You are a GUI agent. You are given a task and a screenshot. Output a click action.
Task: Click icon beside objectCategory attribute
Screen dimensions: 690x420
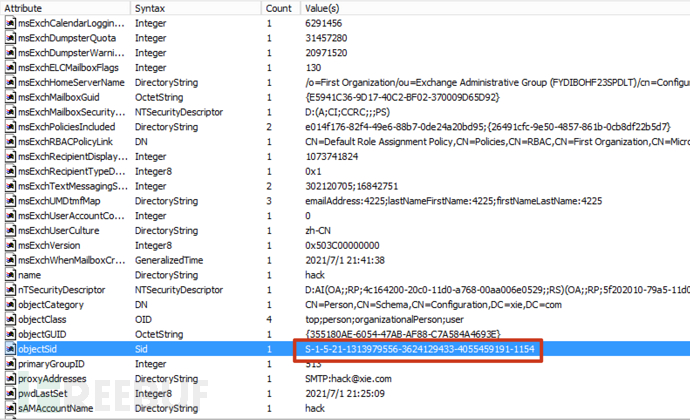tap(11, 305)
